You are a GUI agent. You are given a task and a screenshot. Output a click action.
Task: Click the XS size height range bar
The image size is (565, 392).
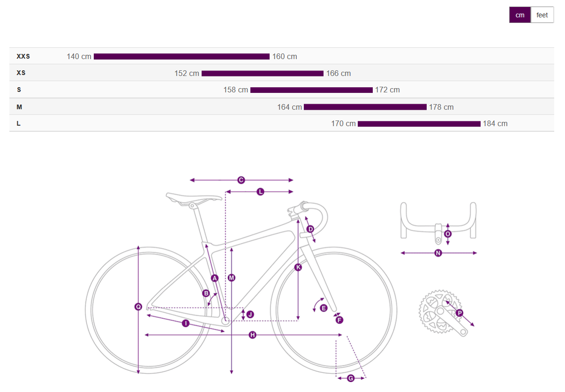tap(263, 73)
